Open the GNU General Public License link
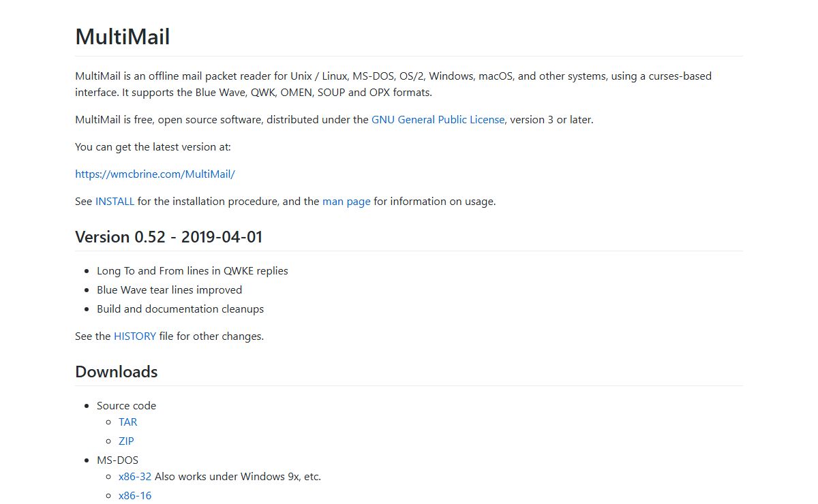 point(438,120)
